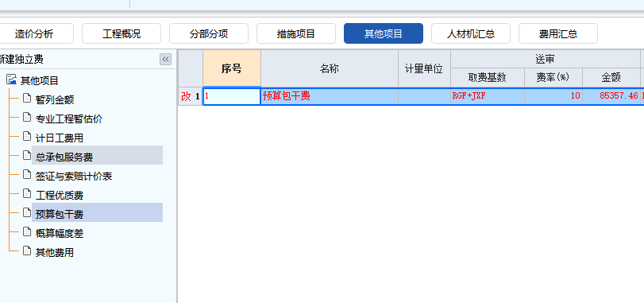Image resolution: width=644 pixels, height=303 pixels.
Task: Click the 费率(%) column header
Action: (553, 78)
